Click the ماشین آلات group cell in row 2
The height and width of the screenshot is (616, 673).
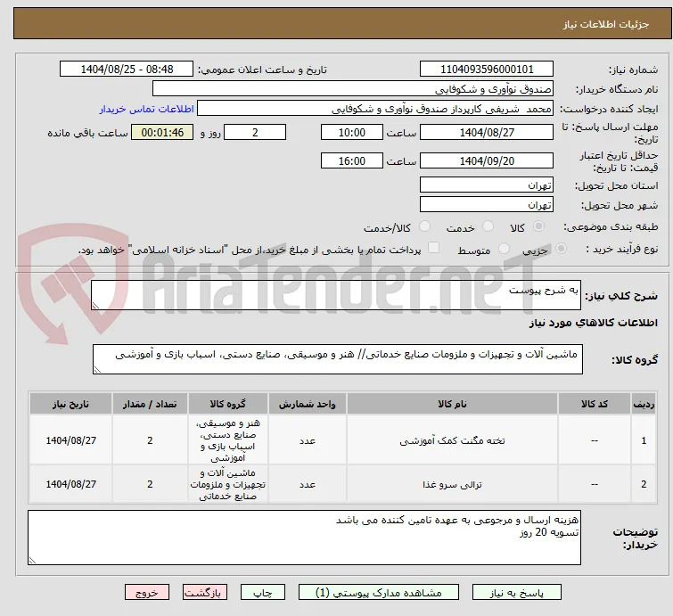(228, 484)
